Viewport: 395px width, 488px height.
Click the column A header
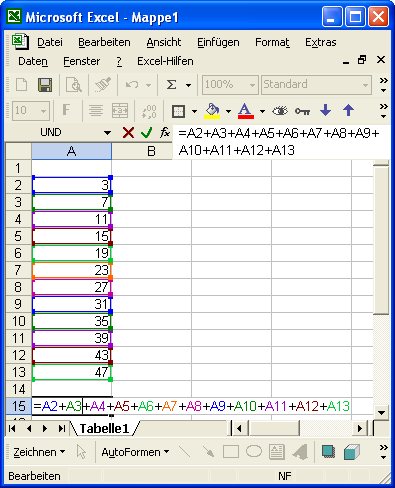point(71,151)
